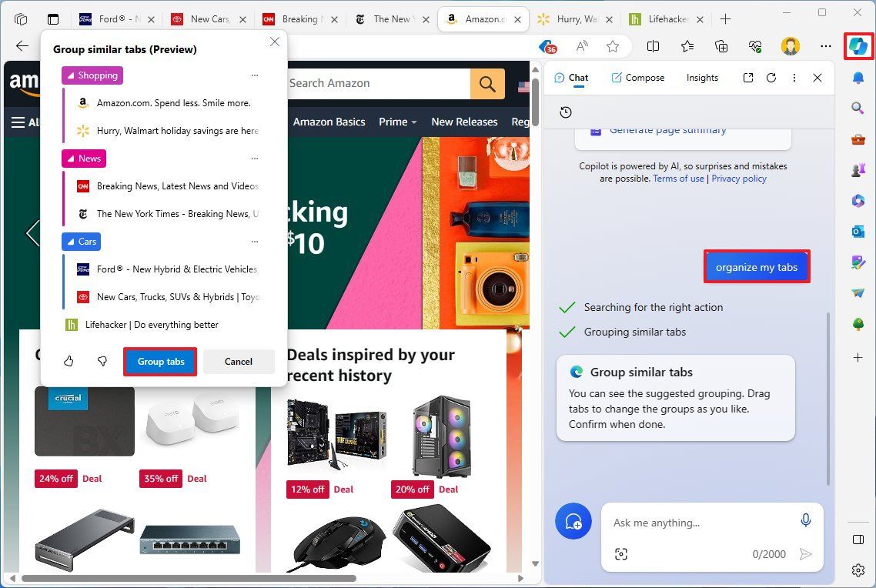Image resolution: width=876 pixels, height=588 pixels.
Task: Give thumbs down on the tab grouping
Action: click(102, 361)
